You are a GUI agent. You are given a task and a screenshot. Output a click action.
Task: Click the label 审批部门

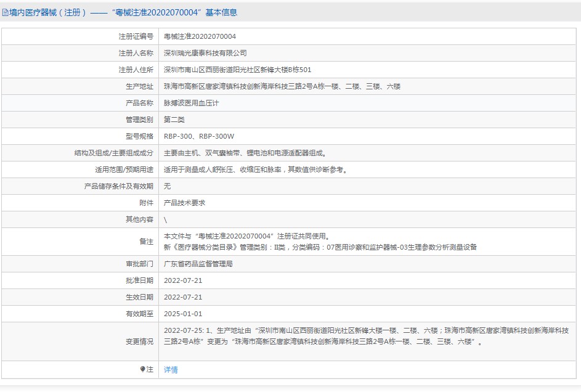pos(139,264)
